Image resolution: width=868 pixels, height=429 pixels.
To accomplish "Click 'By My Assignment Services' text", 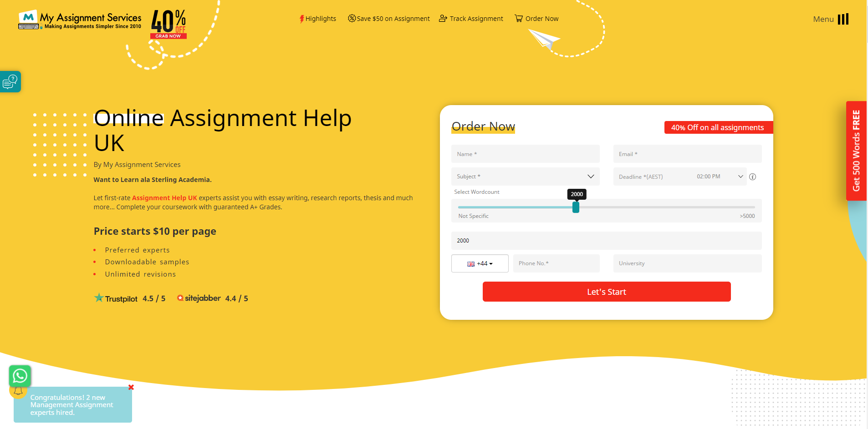I will [x=137, y=165].
